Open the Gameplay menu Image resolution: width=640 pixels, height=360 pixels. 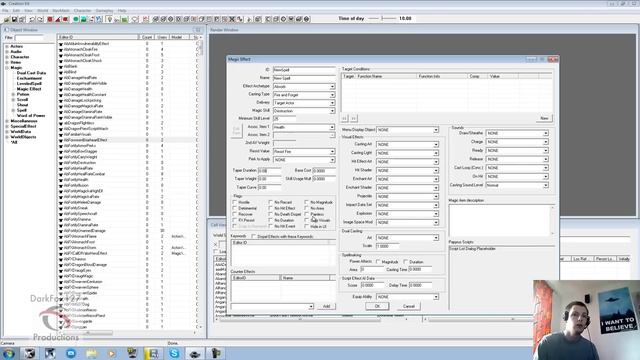(104, 11)
